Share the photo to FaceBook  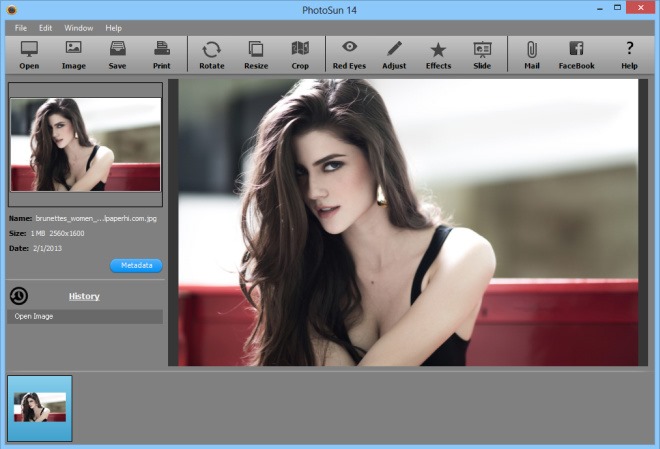tap(576, 54)
